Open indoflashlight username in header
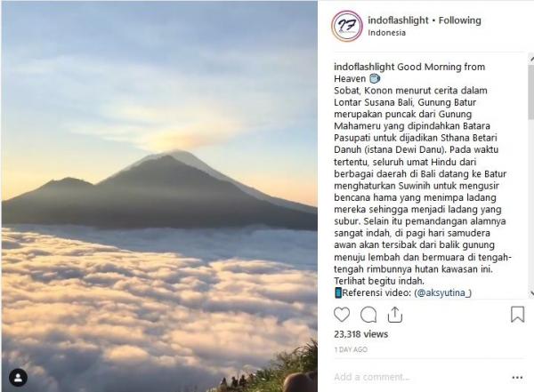 point(398,20)
